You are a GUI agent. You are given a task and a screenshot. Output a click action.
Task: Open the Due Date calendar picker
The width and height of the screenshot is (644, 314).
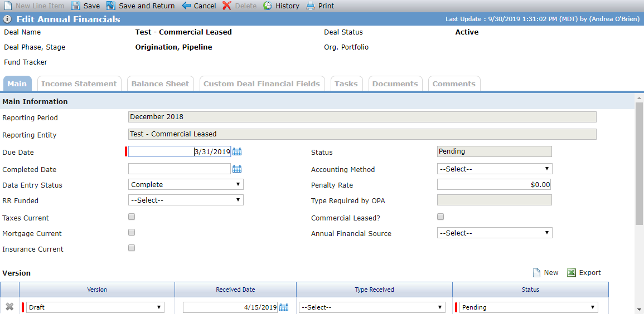pos(237,151)
